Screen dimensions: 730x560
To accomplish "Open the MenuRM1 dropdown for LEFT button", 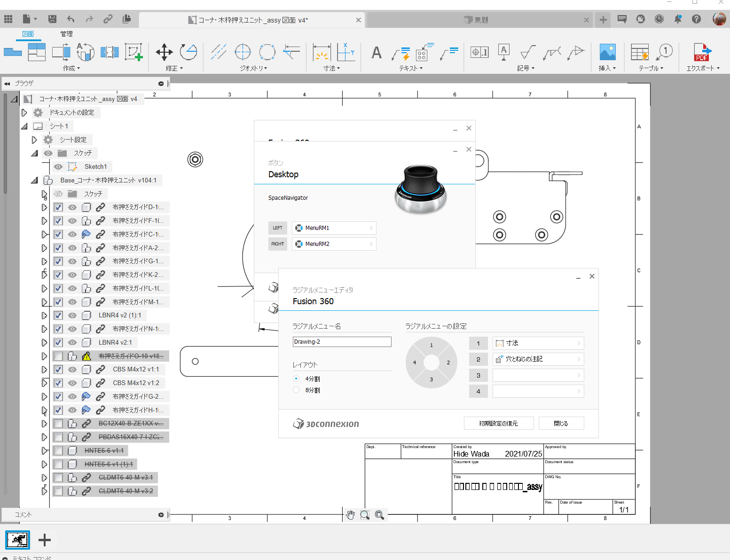I will (334, 228).
